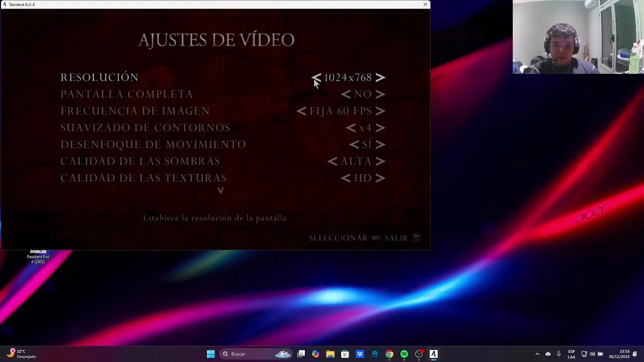Increase resolution with the right arrow
644x362 pixels.
coord(380,77)
